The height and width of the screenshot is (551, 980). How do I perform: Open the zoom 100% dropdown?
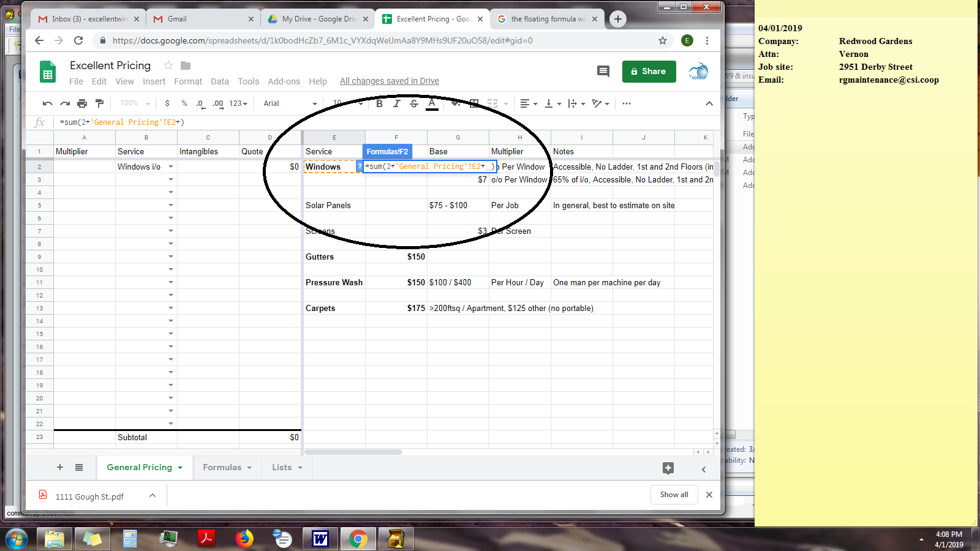coord(135,103)
